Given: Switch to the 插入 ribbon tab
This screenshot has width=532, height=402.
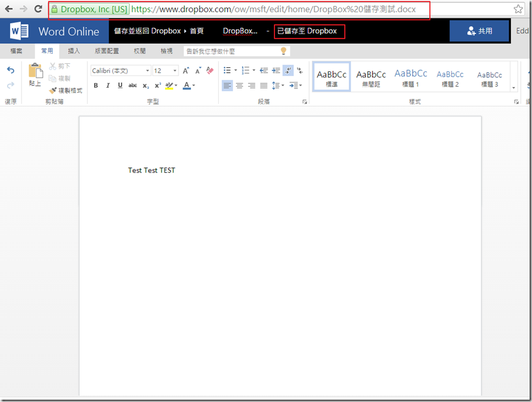Looking at the screenshot, I should pos(74,51).
